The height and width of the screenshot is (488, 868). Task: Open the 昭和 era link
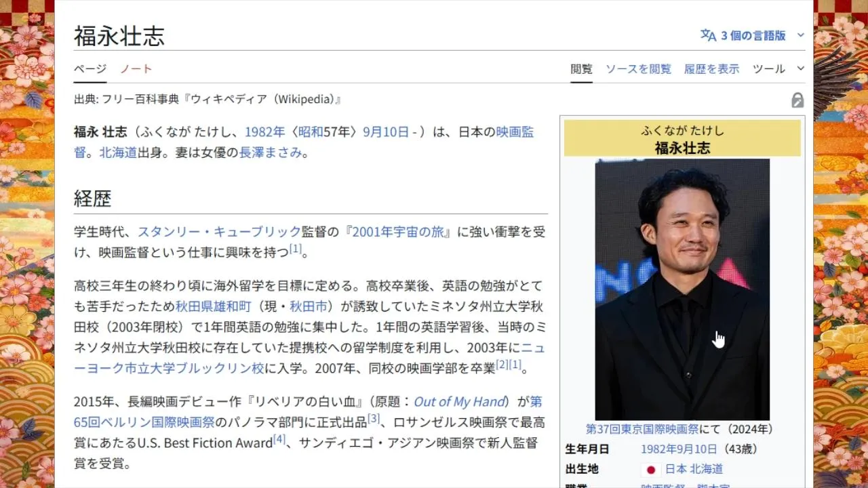[x=311, y=132]
